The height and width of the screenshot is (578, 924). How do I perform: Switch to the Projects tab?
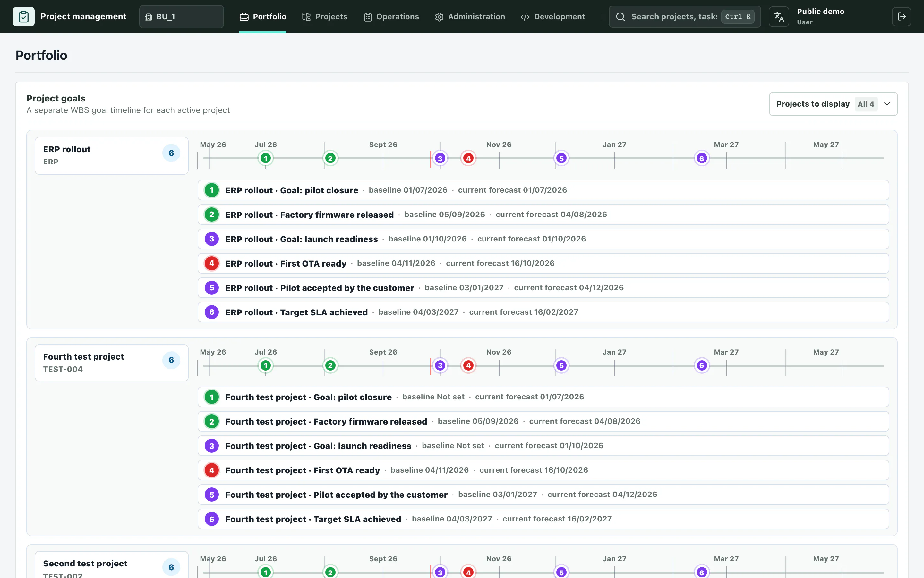[x=325, y=16]
